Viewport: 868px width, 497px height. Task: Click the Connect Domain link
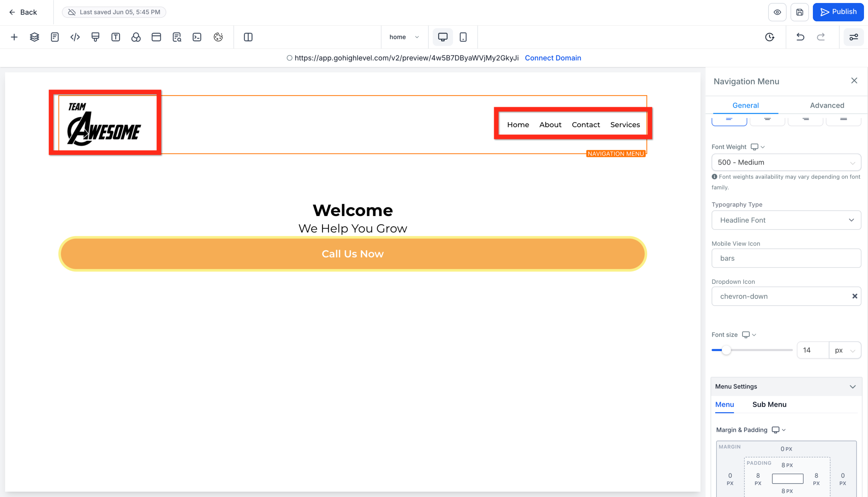click(553, 58)
